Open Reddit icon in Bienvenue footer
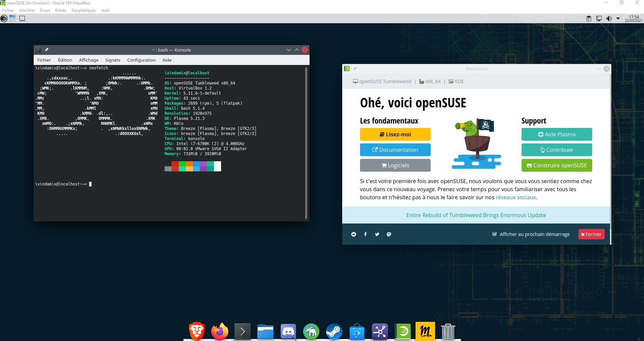This screenshot has height=341, width=644. (354, 234)
